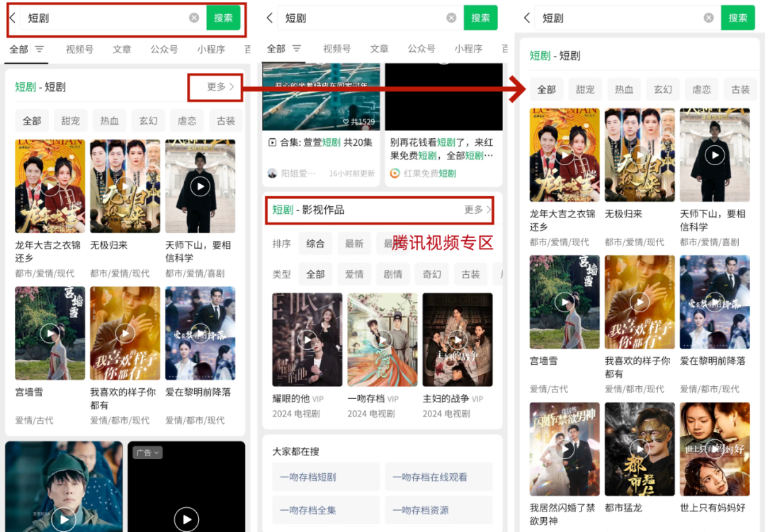Open the 耀眼的他 drama poster
Viewport: 765px width, 532px height.
307,339
